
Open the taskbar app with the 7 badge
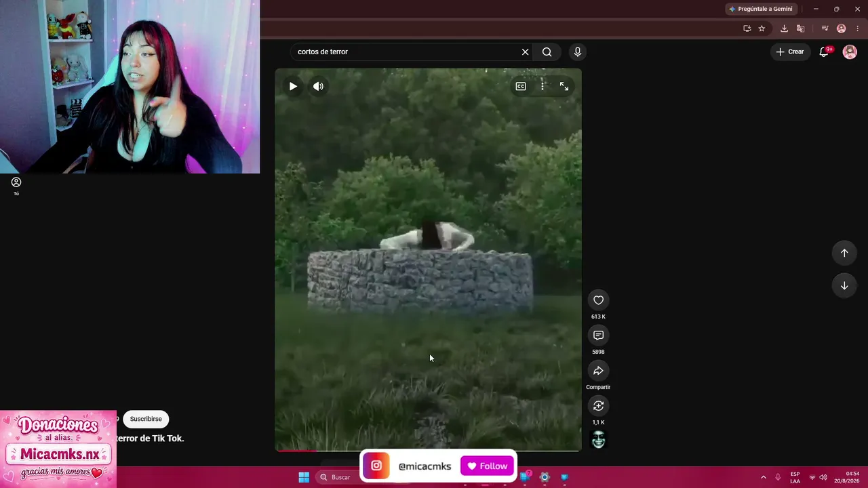click(x=526, y=477)
